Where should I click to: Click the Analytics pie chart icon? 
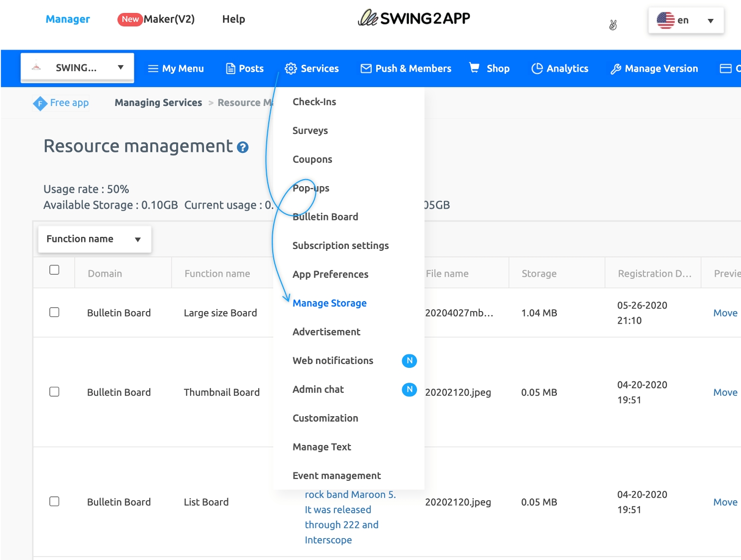click(537, 69)
